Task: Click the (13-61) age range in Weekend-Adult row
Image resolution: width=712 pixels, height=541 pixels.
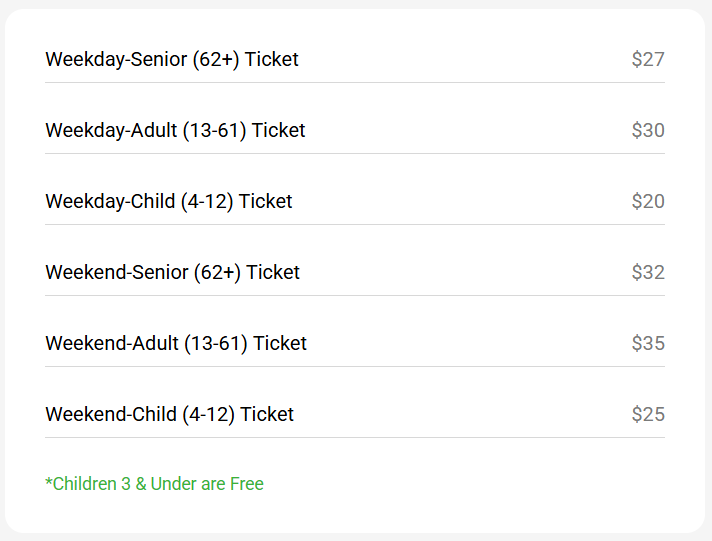Action: click(x=215, y=343)
